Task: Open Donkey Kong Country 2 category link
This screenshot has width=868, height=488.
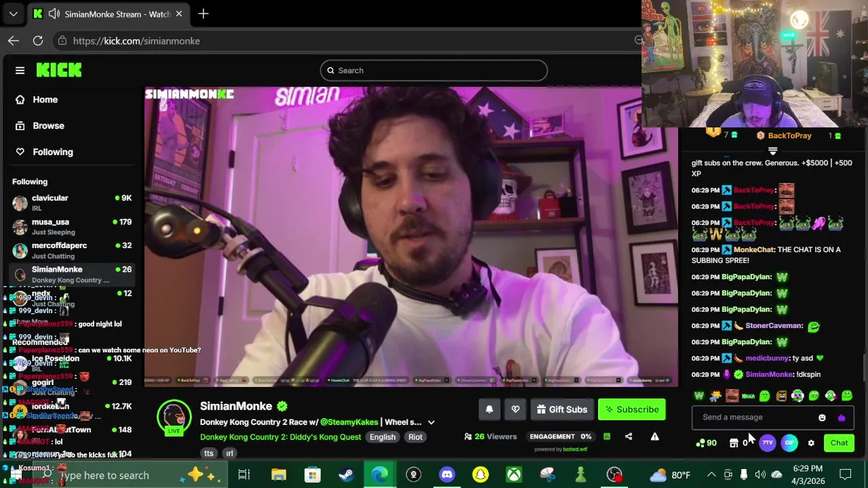Action: [280, 437]
